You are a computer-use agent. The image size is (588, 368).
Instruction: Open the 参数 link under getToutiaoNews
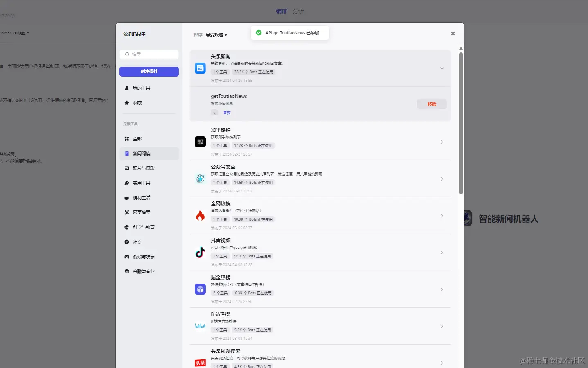227,113
